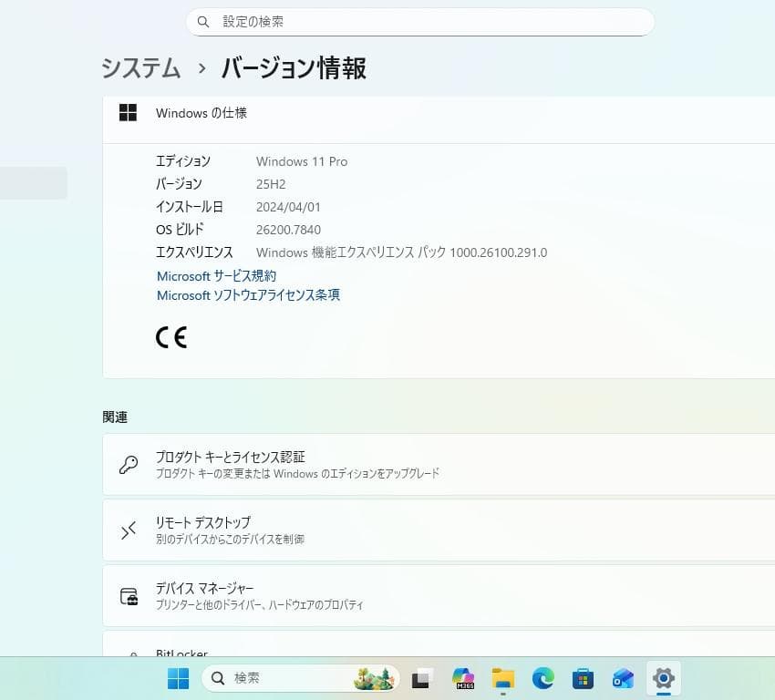Navigate back via the システム breadcrumb
The height and width of the screenshot is (700, 775).
140,68
